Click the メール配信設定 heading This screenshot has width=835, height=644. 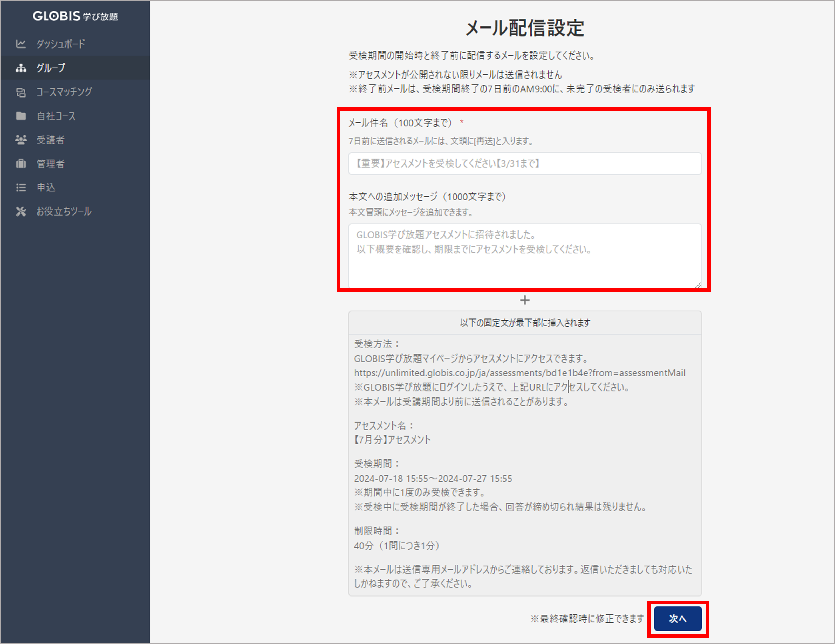[525, 28]
